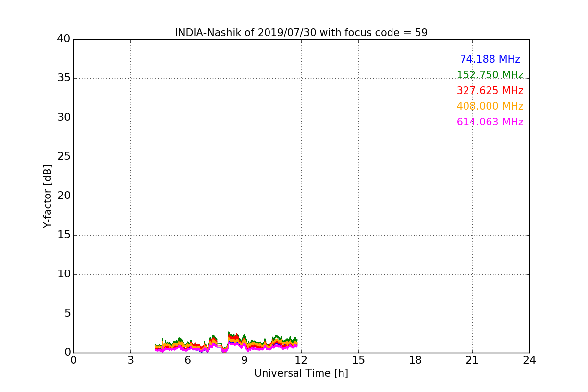Screen dimensions: 588x392
Task: Click y-axis tick label 20
Action: (64, 196)
